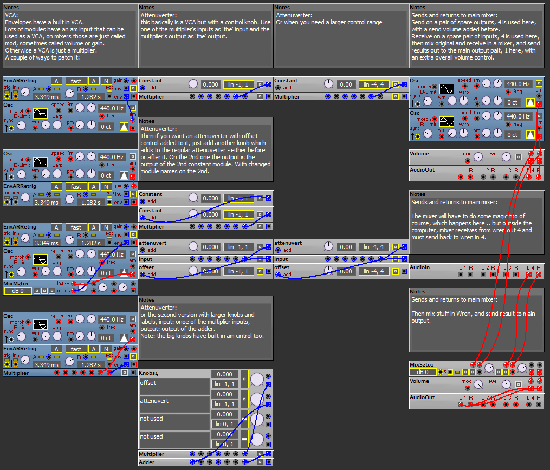The height and width of the screenshot is (470, 550).
Task: Adjust large attenuvert knob in Knobs4 module
Action: [x=257, y=399]
